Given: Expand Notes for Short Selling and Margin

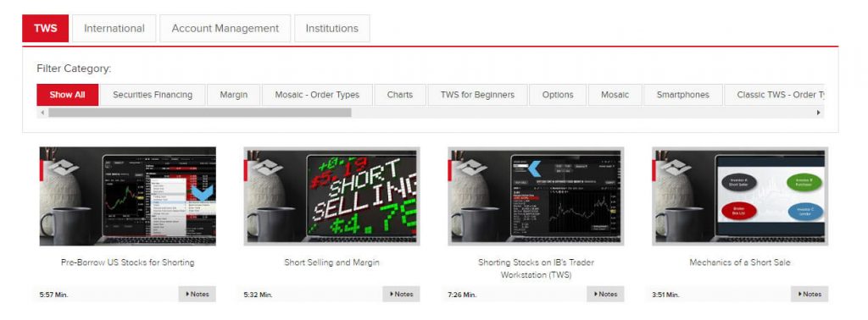Looking at the screenshot, I should coord(401,294).
